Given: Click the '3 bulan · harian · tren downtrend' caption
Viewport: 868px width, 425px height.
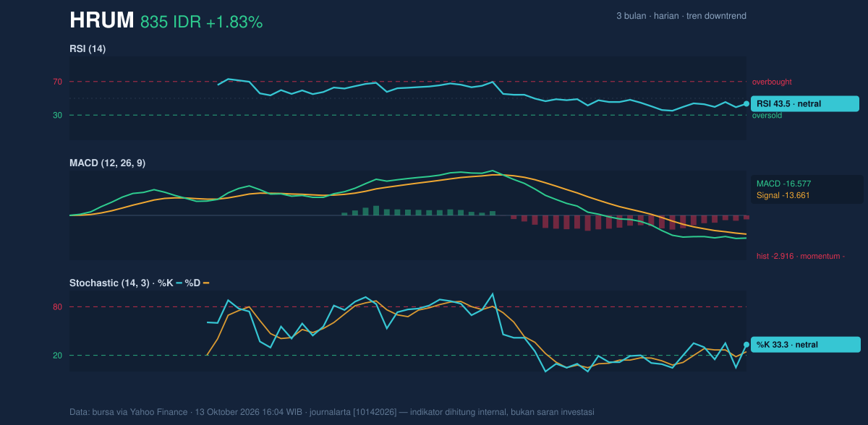Looking at the screenshot, I should [681, 16].
